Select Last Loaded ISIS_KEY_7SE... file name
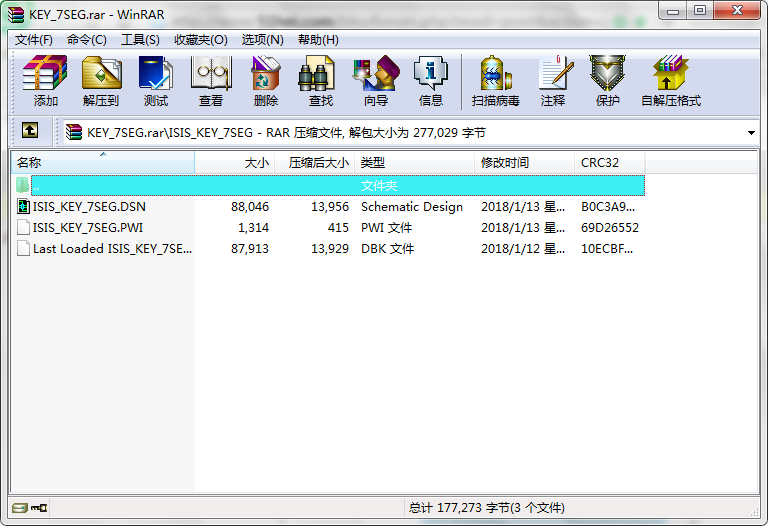Screen dimensions: 768x526 tap(112, 249)
